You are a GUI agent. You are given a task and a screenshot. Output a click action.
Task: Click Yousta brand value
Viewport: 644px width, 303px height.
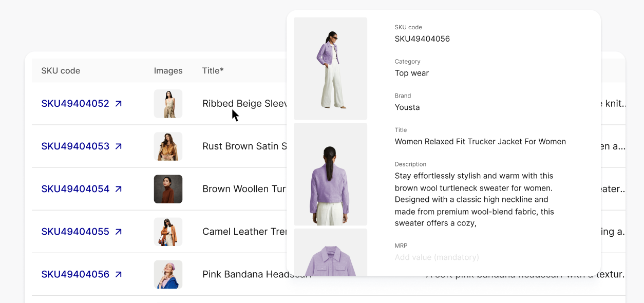407,107
